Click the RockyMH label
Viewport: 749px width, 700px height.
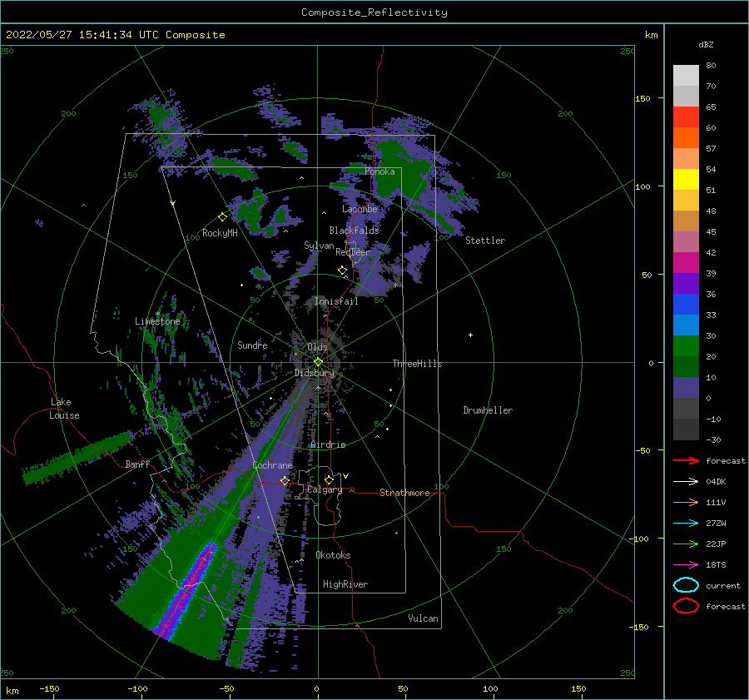coord(220,233)
